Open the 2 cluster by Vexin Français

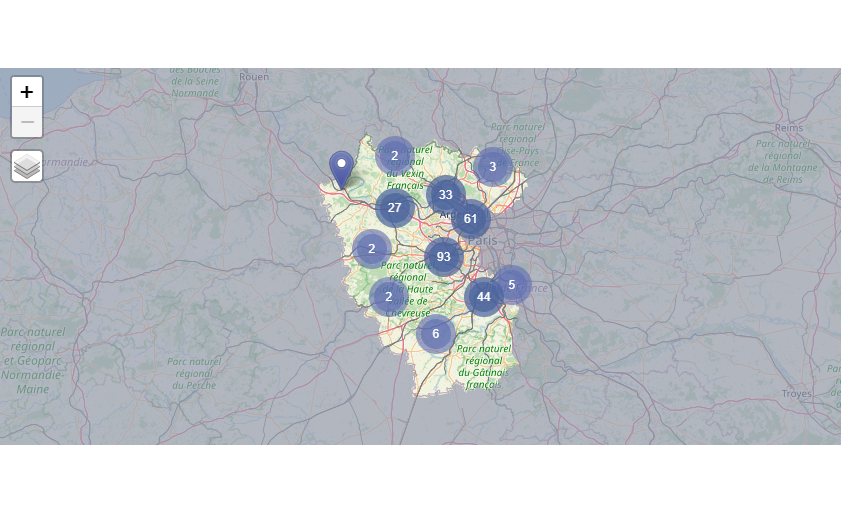(x=394, y=156)
